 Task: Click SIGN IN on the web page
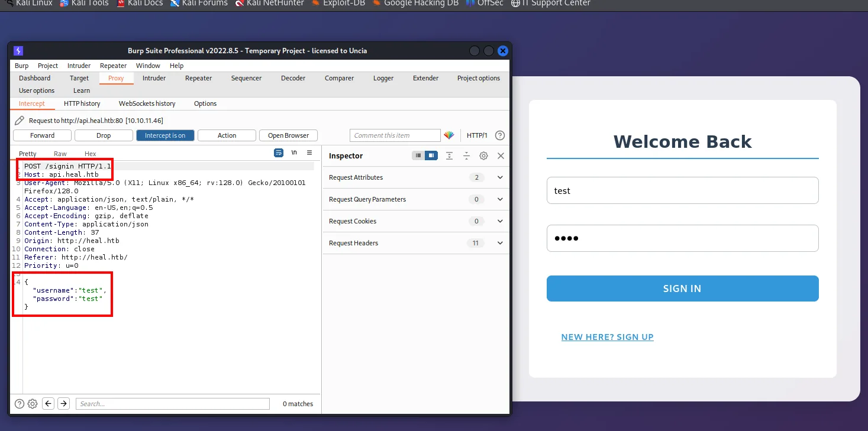tap(682, 289)
